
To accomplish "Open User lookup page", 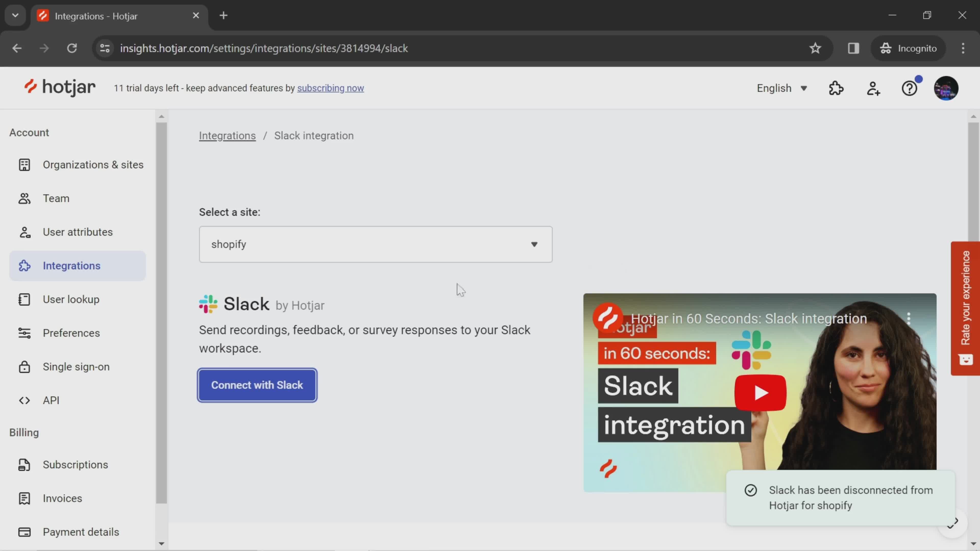I will click(x=78, y=299).
